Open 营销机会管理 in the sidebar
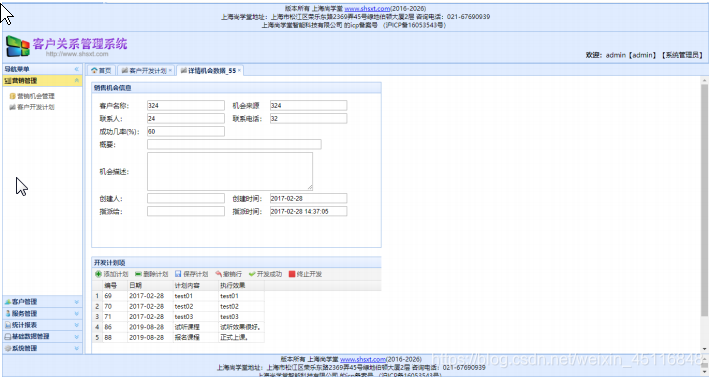Viewport: 713px width, 378px height. coord(36,96)
